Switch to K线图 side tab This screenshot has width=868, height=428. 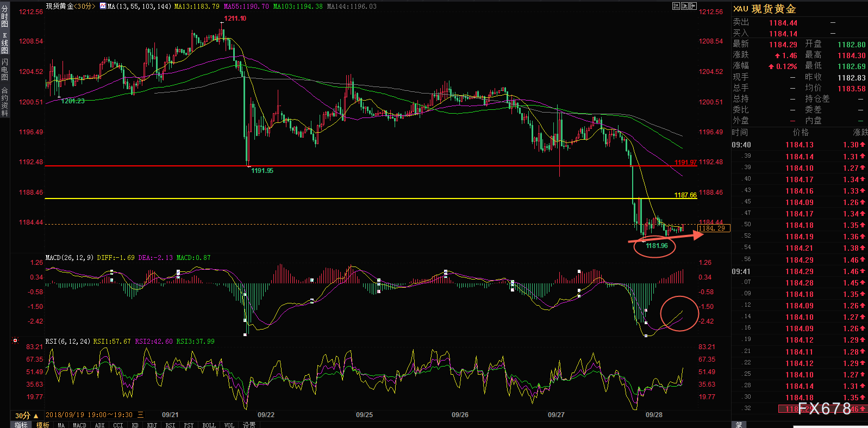coord(5,43)
